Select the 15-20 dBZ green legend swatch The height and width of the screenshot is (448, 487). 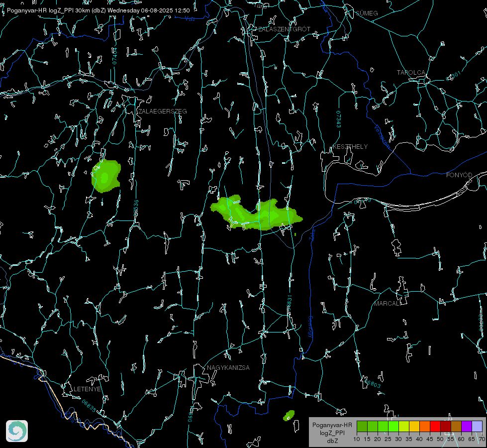tap(373, 426)
